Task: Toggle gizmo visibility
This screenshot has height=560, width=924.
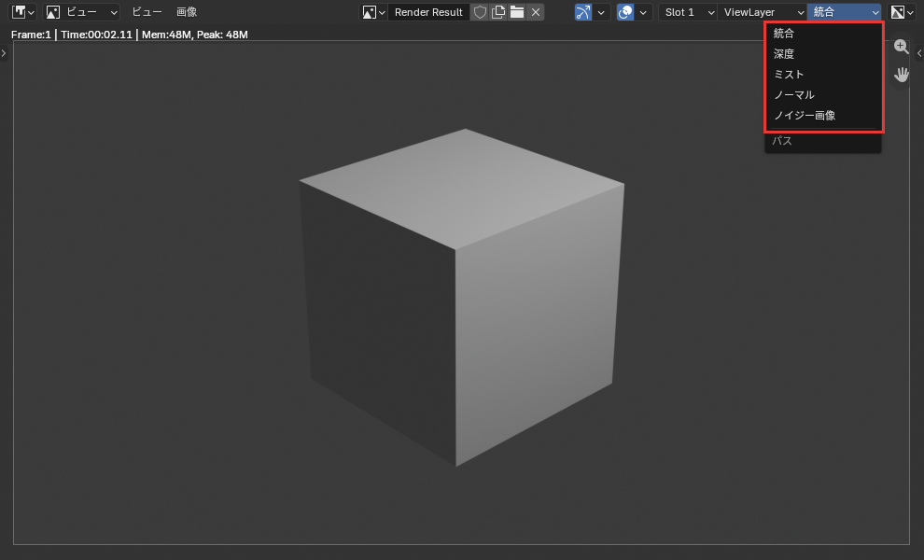Action: (x=583, y=12)
